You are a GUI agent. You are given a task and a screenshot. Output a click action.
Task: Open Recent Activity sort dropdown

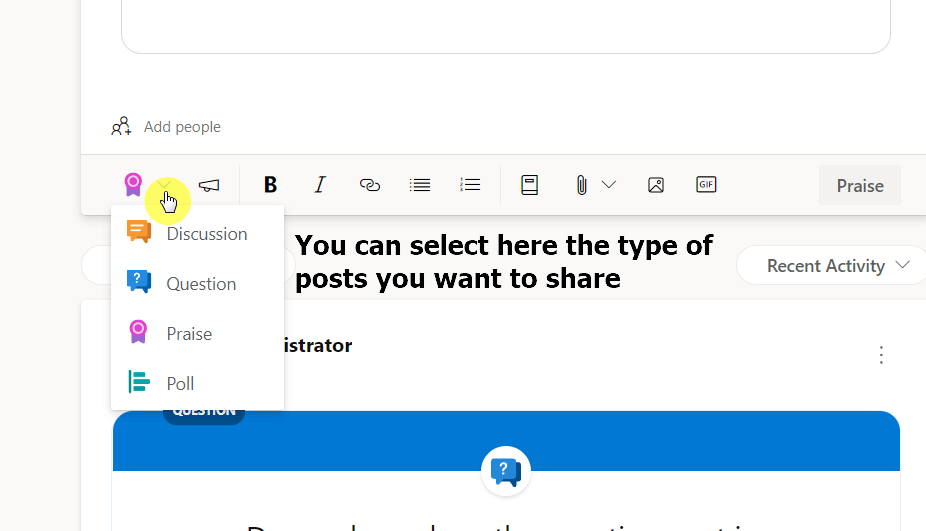(x=834, y=266)
